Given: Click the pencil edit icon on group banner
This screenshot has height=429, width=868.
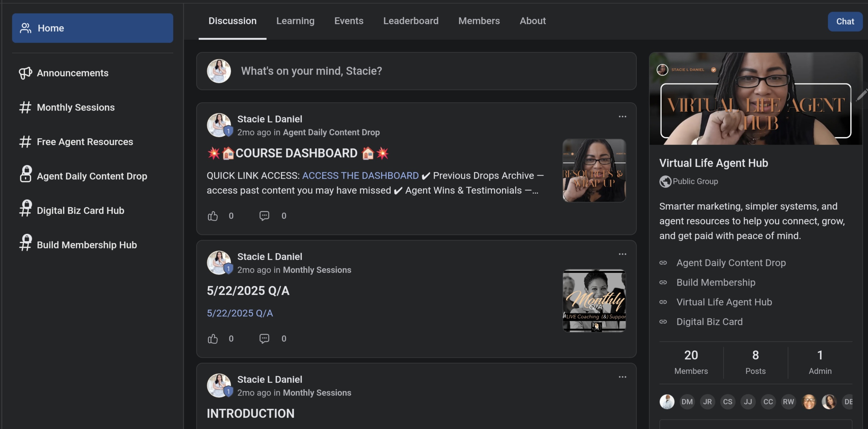Looking at the screenshot, I should (862, 95).
